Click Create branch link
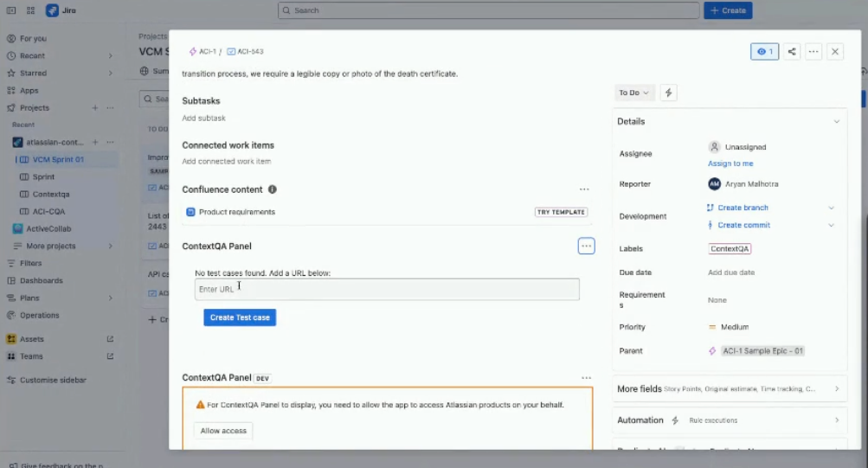The height and width of the screenshot is (468, 868). (743, 208)
